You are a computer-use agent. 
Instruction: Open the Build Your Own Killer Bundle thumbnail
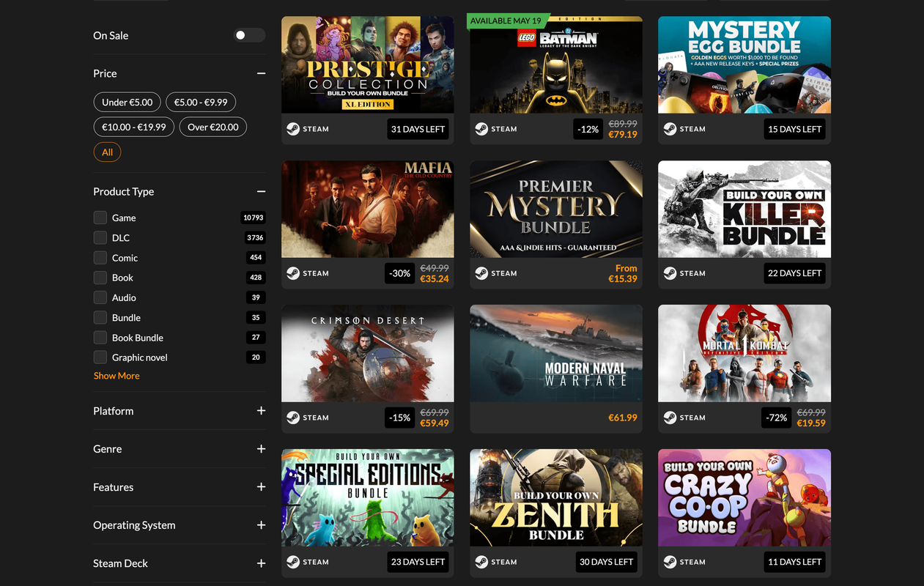[x=744, y=209]
